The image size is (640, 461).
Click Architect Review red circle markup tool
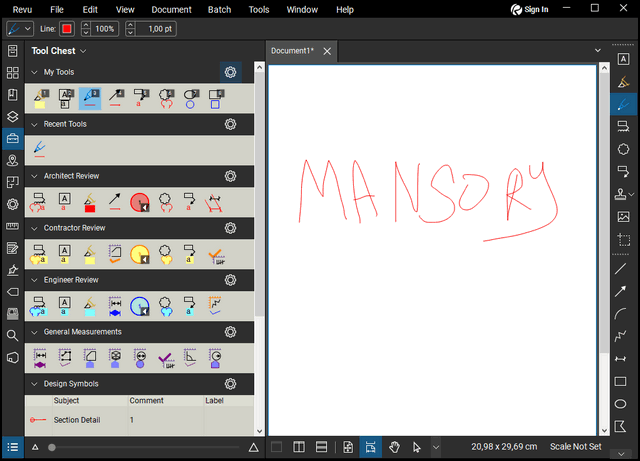[x=140, y=203]
